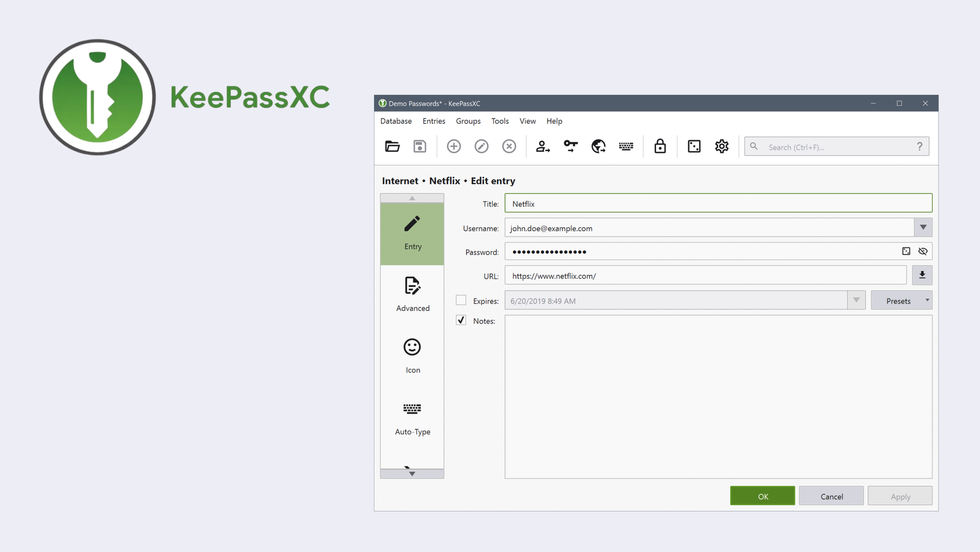980x552 pixels.
Task: Click inside the Notes text area
Action: click(718, 397)
